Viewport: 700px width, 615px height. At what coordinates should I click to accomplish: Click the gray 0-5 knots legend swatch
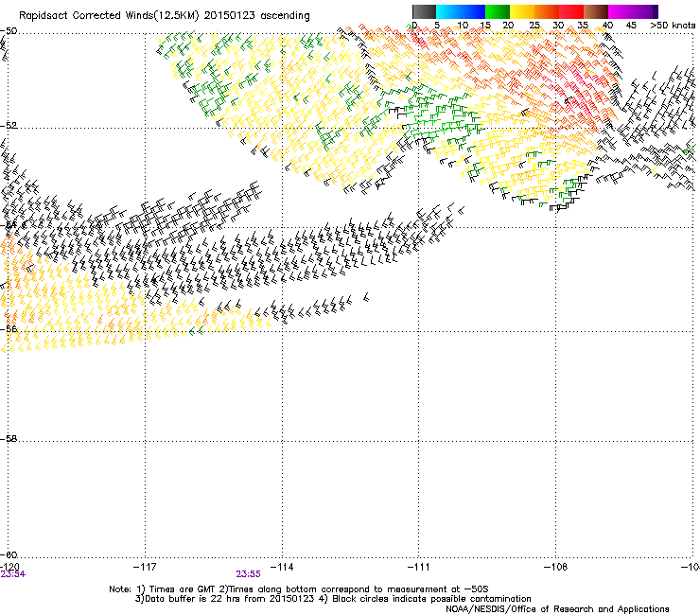pos(424,11)
